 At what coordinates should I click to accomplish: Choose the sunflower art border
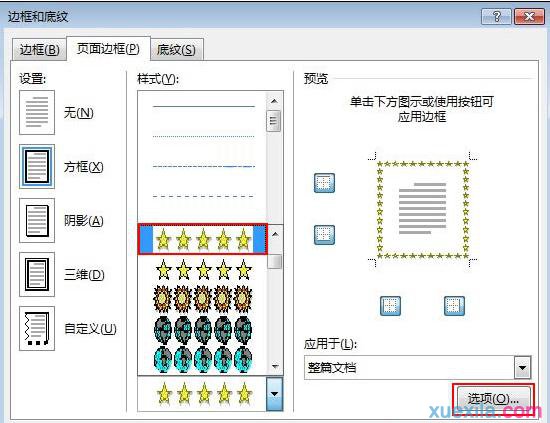203,299
